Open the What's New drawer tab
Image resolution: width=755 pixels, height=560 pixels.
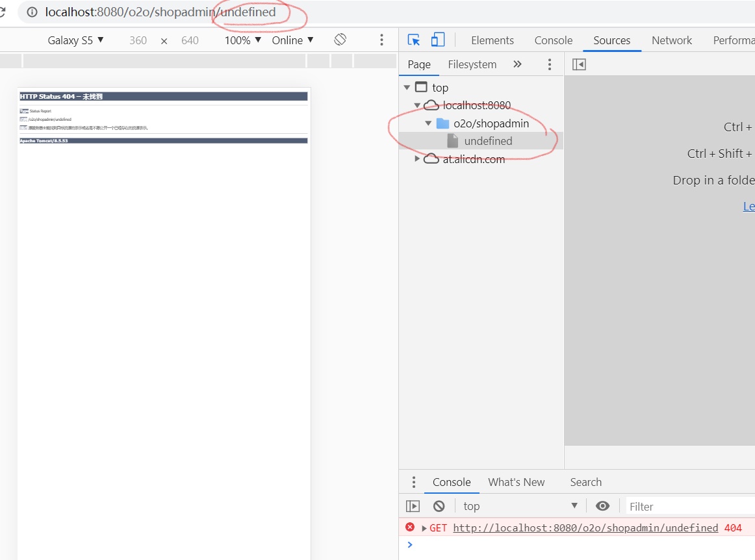click(x=516, y=482)
